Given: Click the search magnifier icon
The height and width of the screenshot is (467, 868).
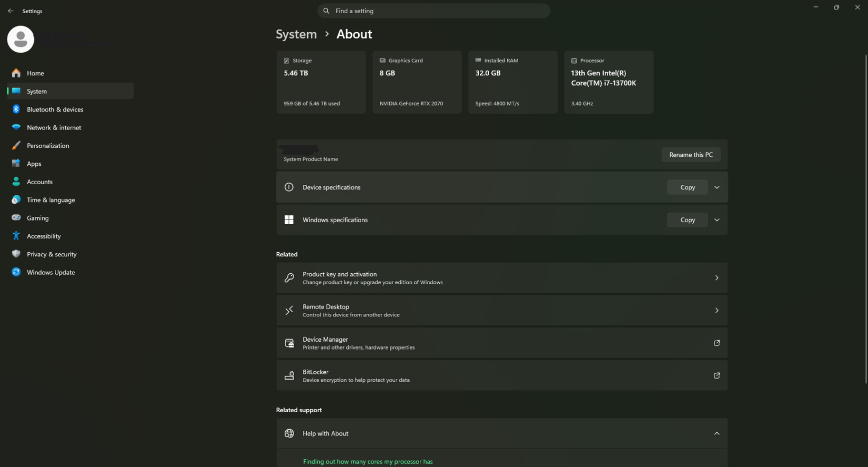Looking at the screenshot, I should click(x=326, y=11).
